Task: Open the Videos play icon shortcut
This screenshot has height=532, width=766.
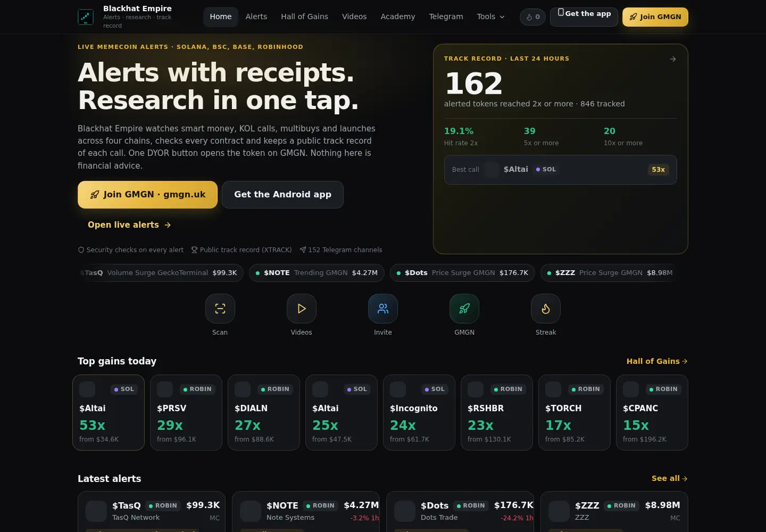Action: 302,309
